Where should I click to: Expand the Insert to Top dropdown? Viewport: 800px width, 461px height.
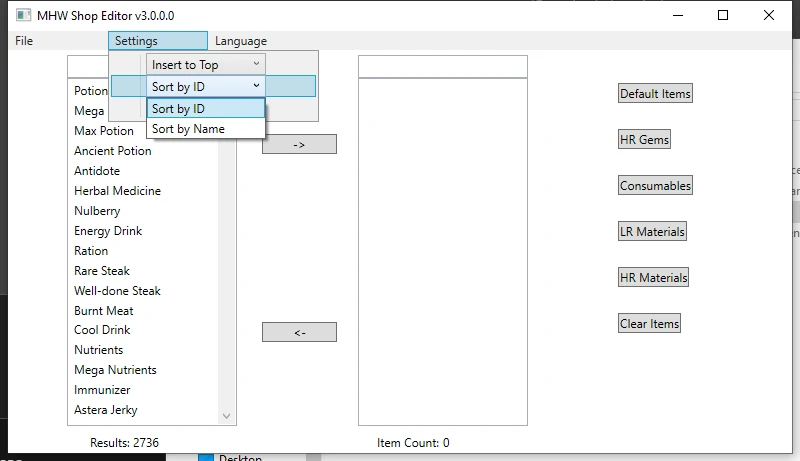point(206,64)
